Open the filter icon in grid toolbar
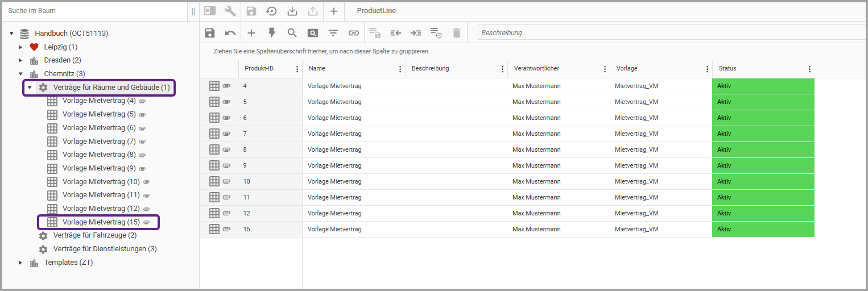 pos(333,33)
